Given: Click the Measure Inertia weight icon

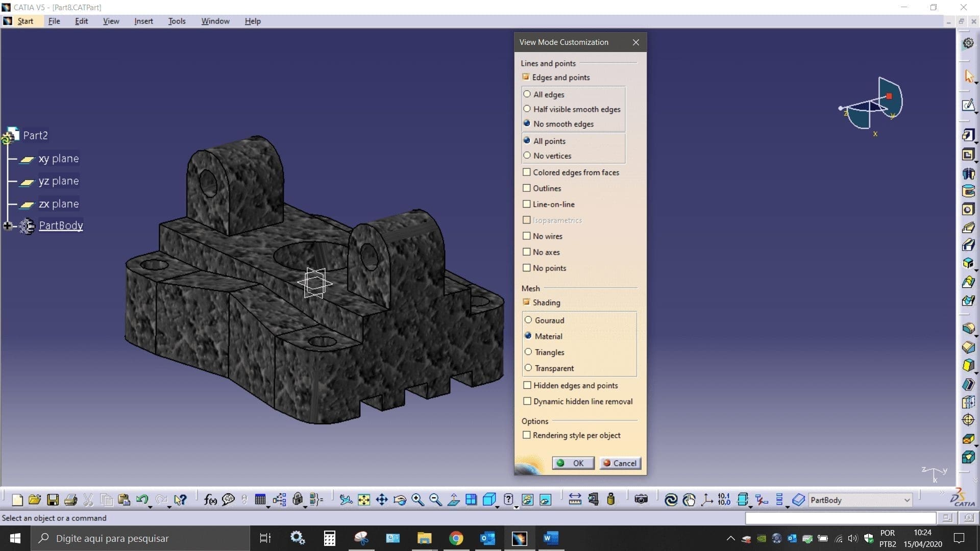Looking at the screenshot, I should (610, 500).
